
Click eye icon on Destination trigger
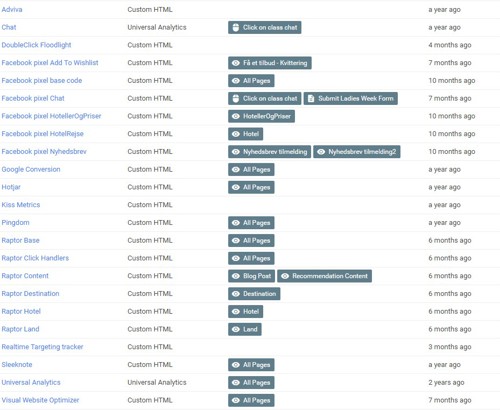236,294
